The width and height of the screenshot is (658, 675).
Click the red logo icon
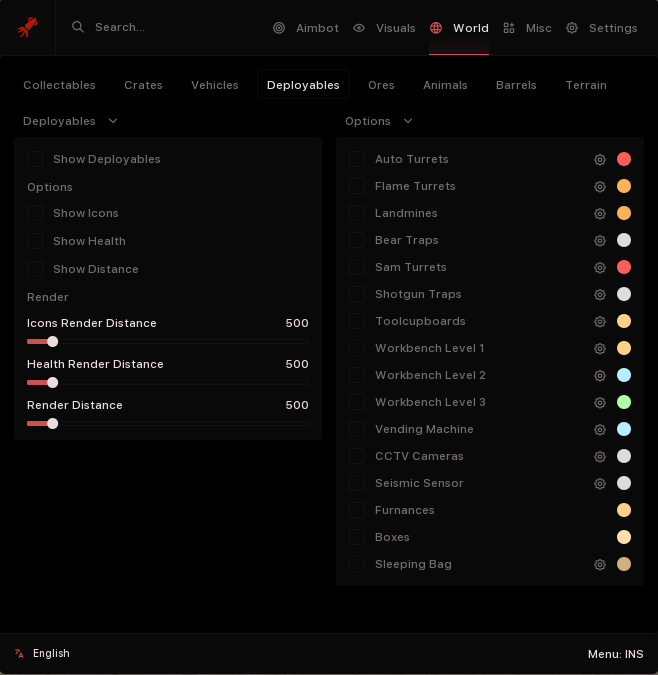(x=27, y=27)
